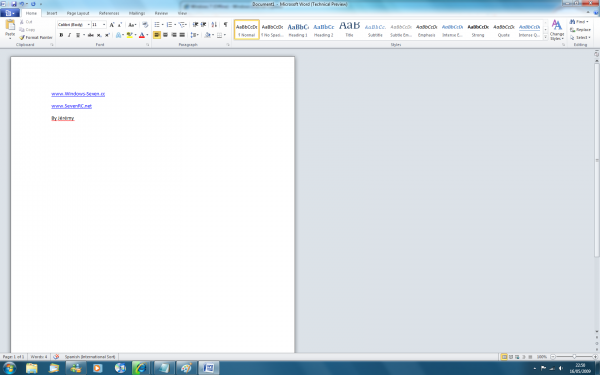Open the Line Spacing dropdown
Screen dimensions: 600x375
pyautogui.click(x=195, y=35)
